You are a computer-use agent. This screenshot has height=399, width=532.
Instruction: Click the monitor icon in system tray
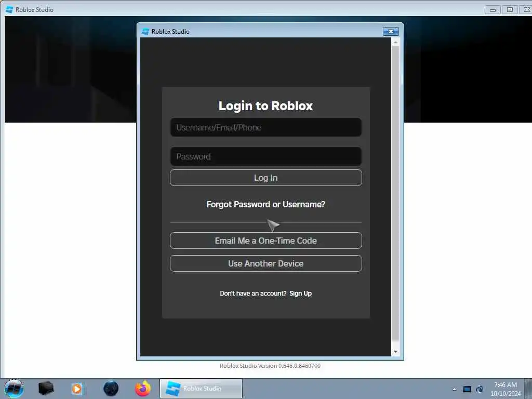click(467, 389)
